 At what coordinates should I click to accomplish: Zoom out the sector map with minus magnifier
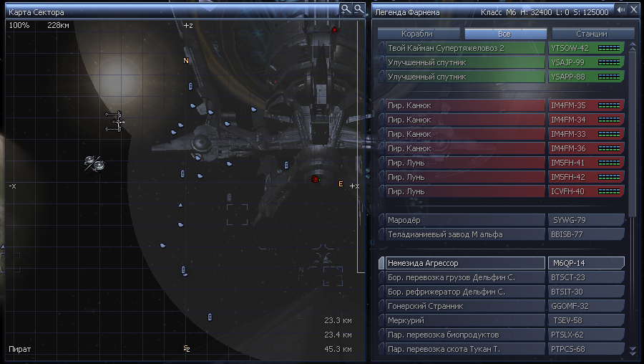(359, 9)
